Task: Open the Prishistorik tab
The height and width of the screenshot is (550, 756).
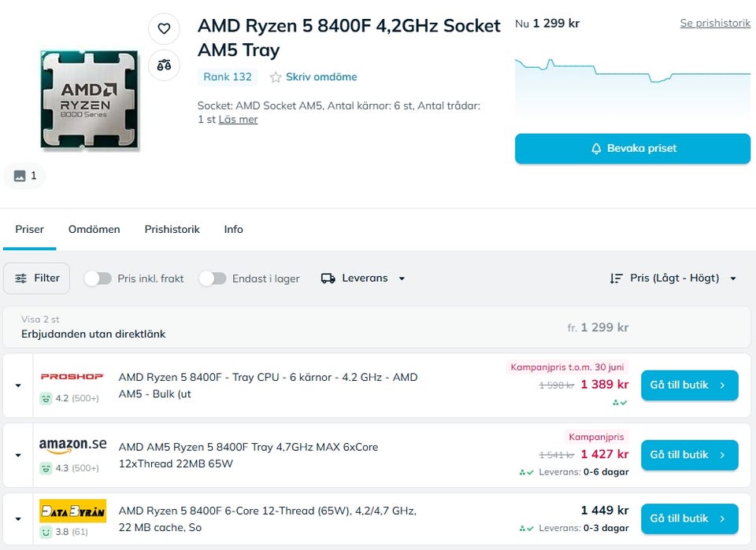Action: [x=172, y=229]
